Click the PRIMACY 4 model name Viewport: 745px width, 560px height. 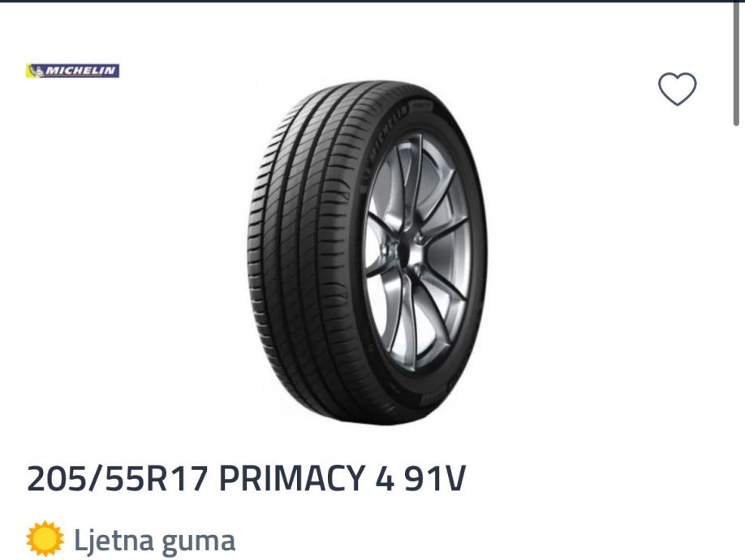tap(307, 479)
